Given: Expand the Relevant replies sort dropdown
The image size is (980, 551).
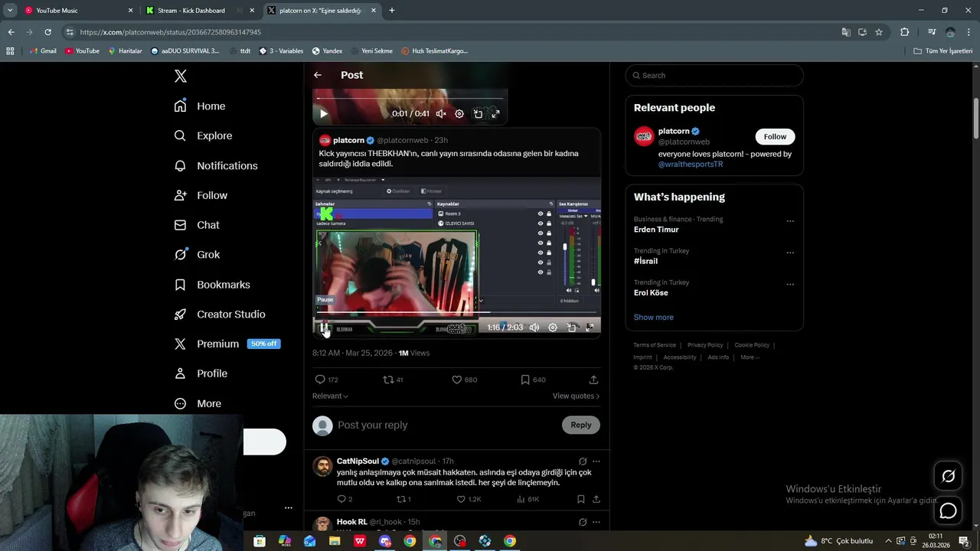Looking at the screenshot, I should (x=330, y=396).
